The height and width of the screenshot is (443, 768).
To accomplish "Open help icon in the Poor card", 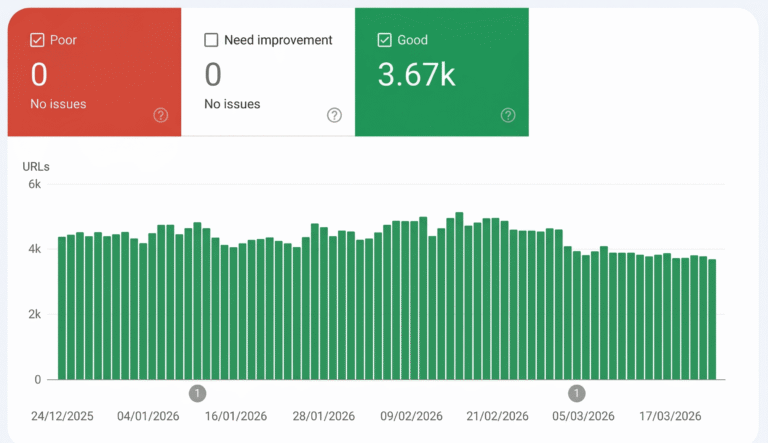I will [161, 115].
